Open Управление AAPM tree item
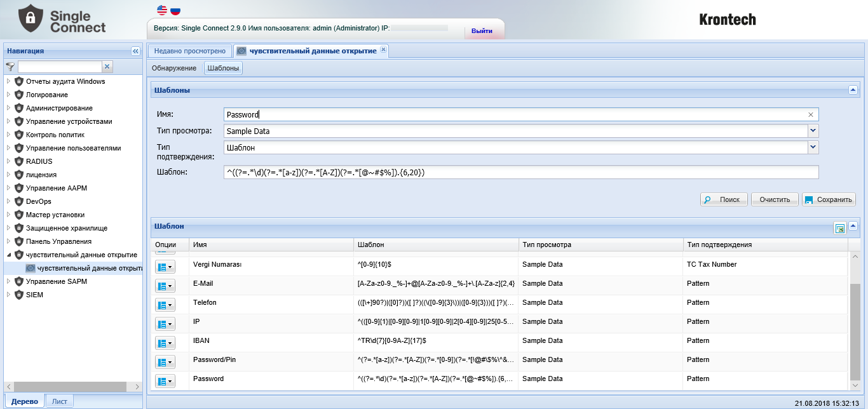The height and width of the screenshot is (409, 868). (55, 188)
